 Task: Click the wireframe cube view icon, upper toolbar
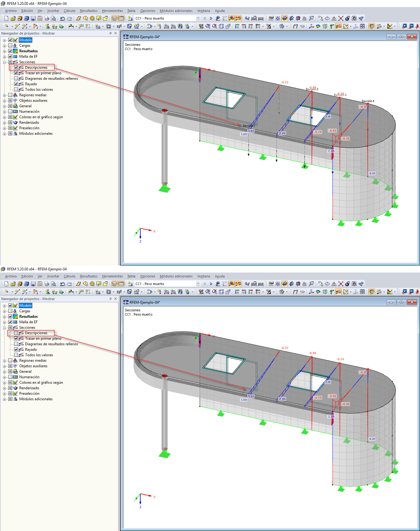[221, 26]
